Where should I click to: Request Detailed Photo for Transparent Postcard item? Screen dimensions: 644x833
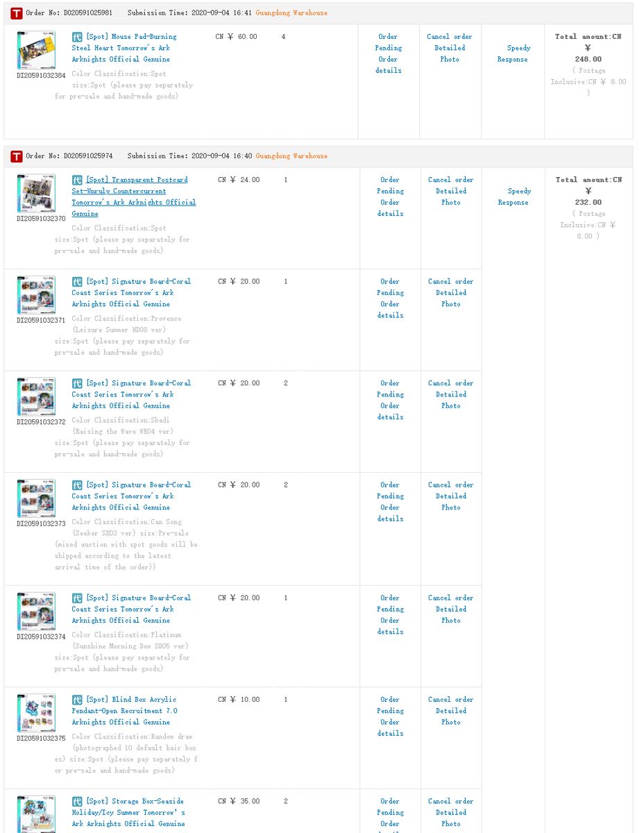(x=451, y=196)
